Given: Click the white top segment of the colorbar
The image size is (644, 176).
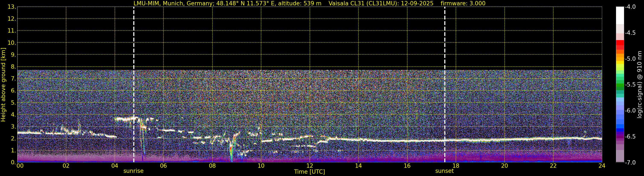Looking at the screenshot, I should click(620, 15).
